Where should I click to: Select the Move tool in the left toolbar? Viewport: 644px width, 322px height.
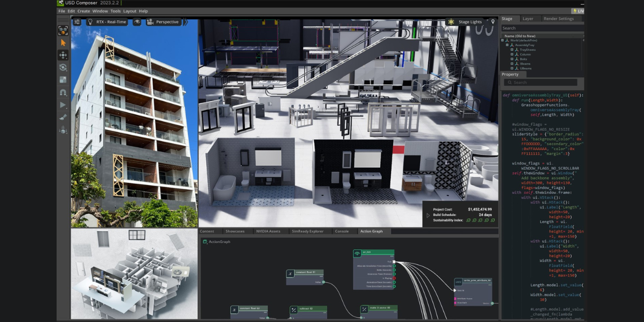click(63, 55)
